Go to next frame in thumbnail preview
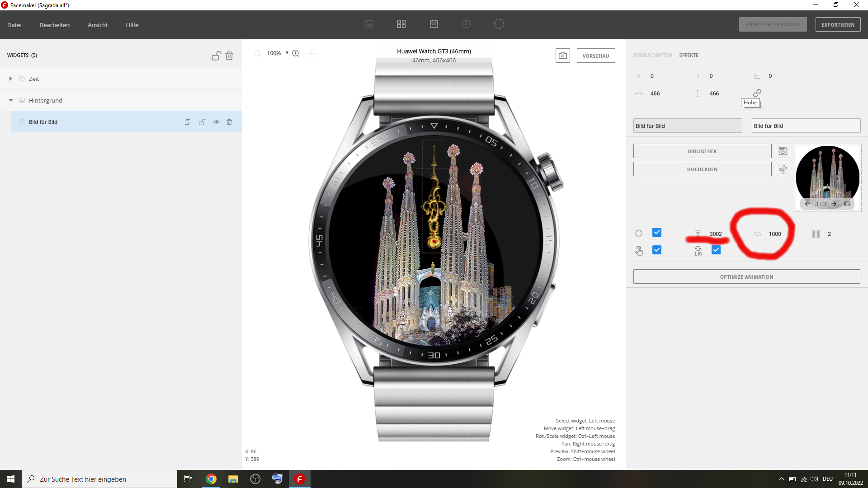The image size is (868, 488). pyautogui.click(x=834, y=204)
